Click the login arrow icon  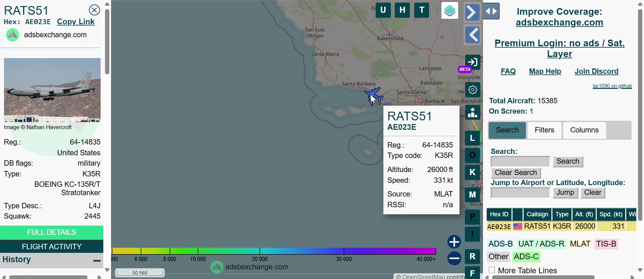[472, 62]
